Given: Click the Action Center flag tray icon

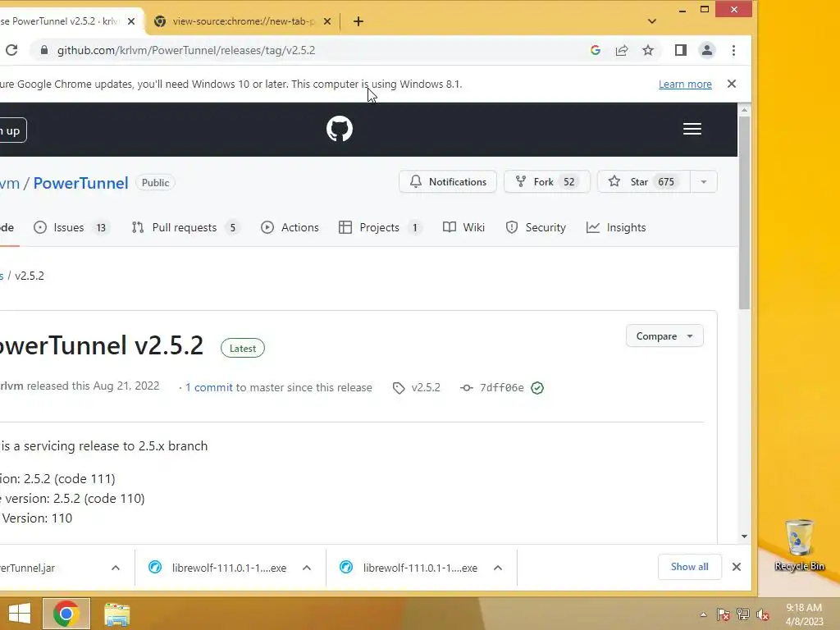Looking at the screenshot, I should pyautogui.click(x=724, y=615).
